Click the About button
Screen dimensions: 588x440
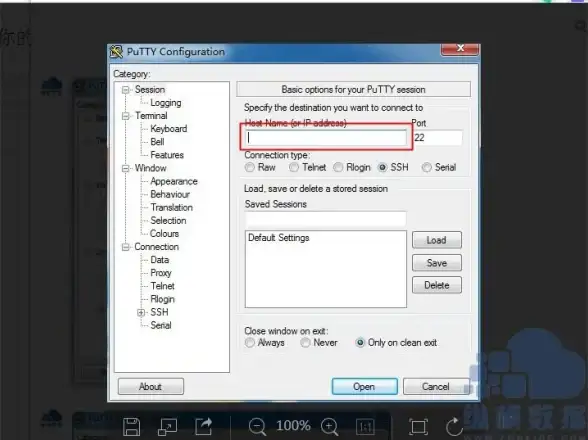(x=151, y=387)
